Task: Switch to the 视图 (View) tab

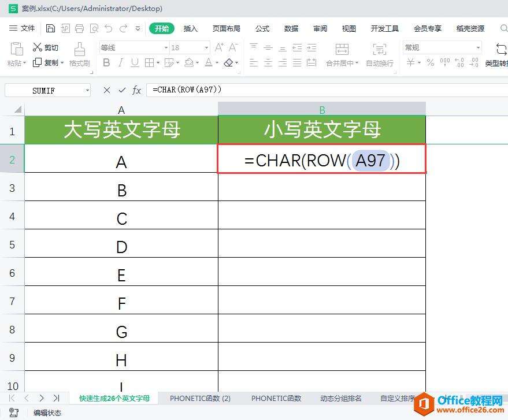Action: (x=349, y=28)
